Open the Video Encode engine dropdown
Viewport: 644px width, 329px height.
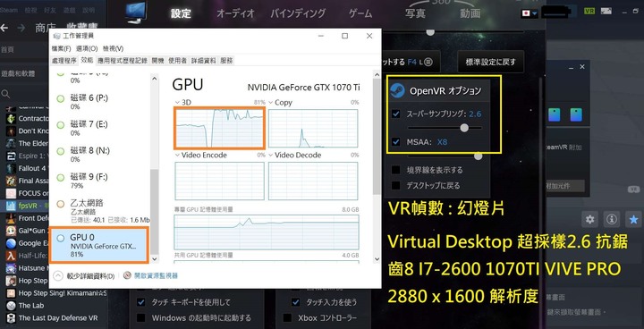(177, 156)
